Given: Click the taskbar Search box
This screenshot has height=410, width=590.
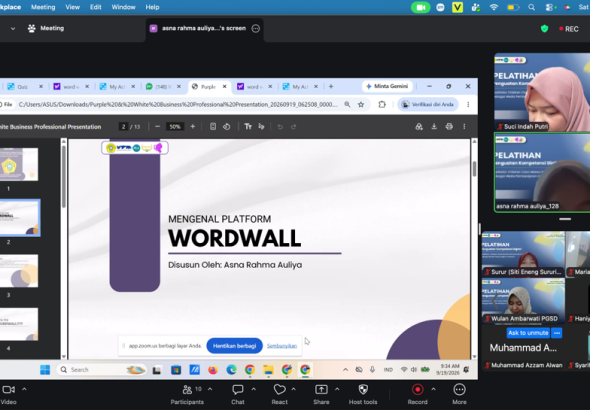Looking at the screenshot, I should [101, 370].
